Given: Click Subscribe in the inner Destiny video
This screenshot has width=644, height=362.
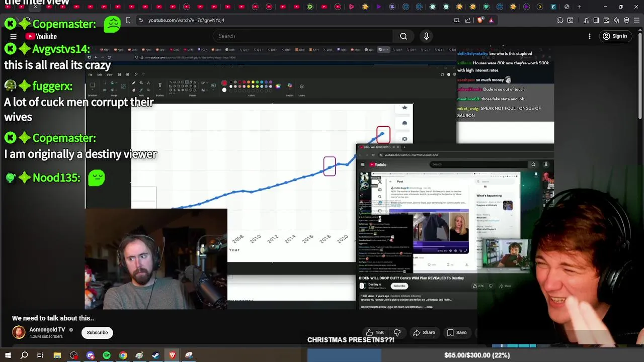Looking at the screenshot, I should [399, 286].
